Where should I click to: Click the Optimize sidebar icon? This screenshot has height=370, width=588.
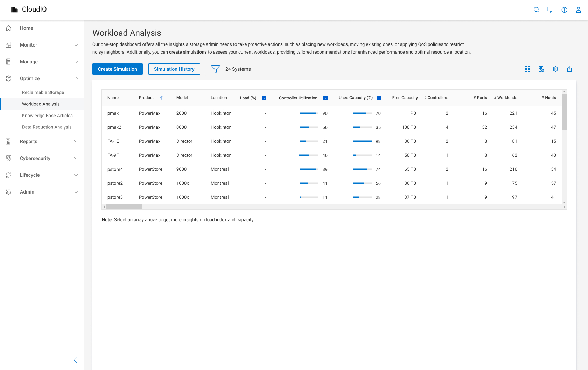coord(9,78)
